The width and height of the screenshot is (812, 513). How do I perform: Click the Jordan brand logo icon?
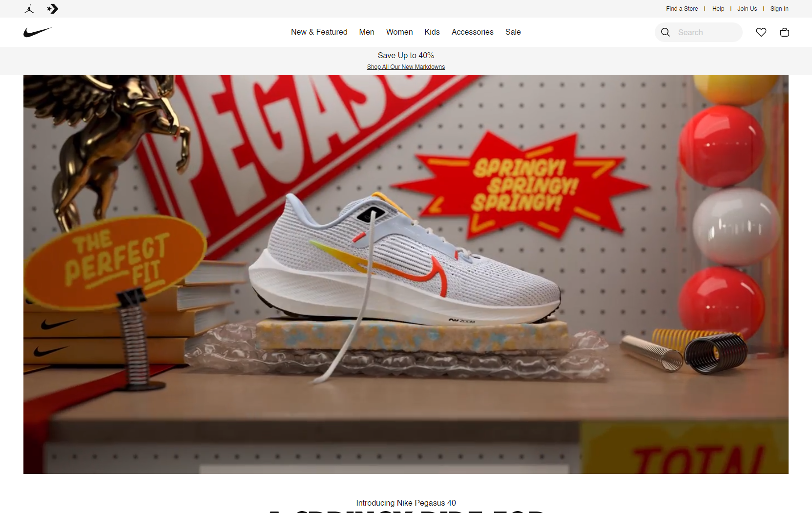click(29, 9)
